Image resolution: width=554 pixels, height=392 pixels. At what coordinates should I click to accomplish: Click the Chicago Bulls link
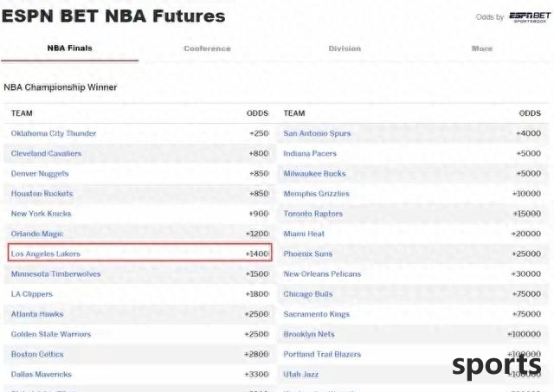[x=308, y=294]
